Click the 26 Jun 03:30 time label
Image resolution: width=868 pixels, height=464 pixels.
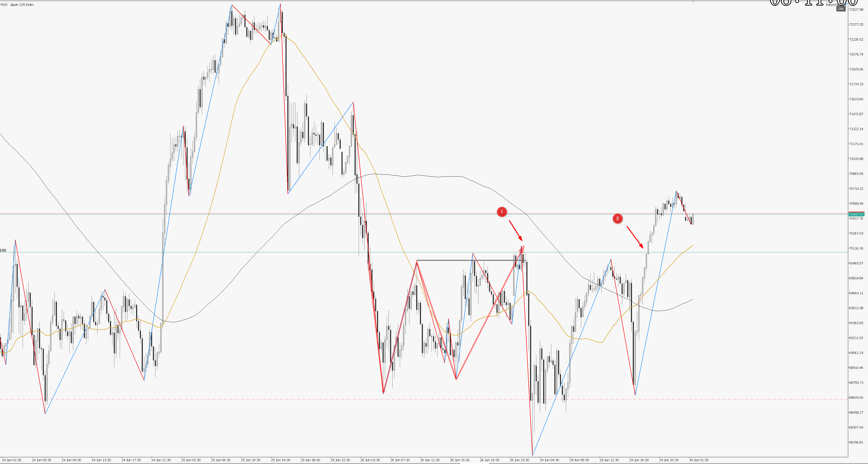(370, 460)
